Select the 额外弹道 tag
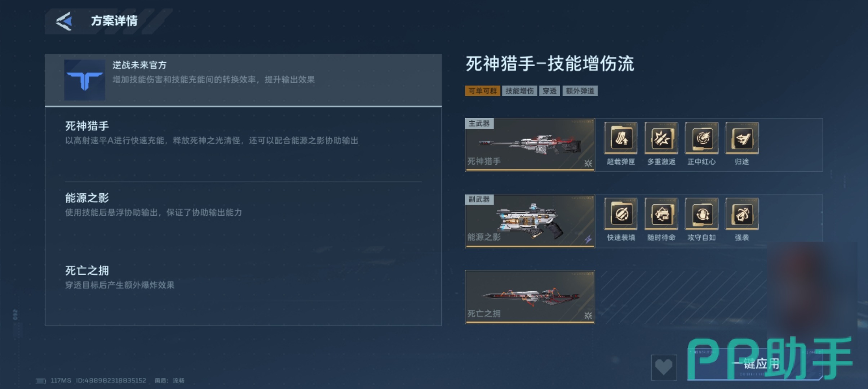 coord(580,91)
